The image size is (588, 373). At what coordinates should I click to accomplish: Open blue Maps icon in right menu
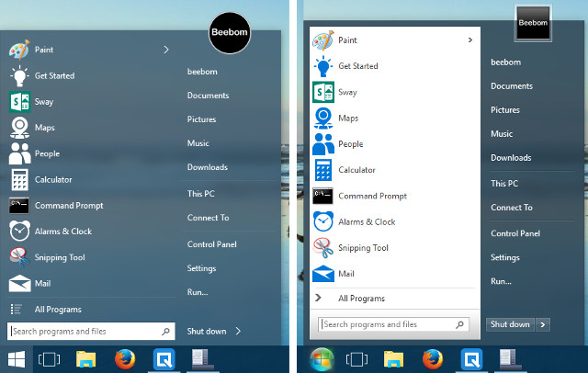tap(322, 118)
